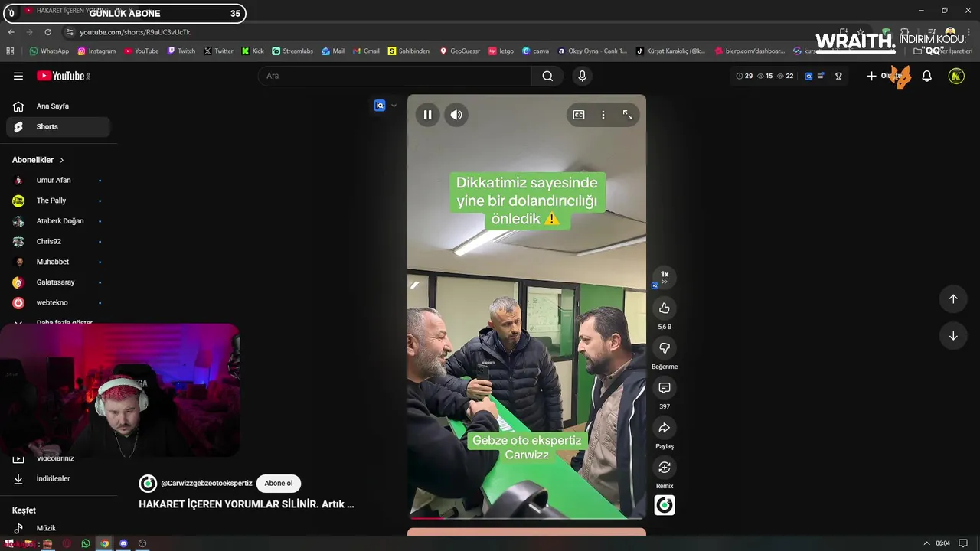The image size is (980, 551).
Task: Open the GeoGuessr bookmark
Action: pos(459,51)
